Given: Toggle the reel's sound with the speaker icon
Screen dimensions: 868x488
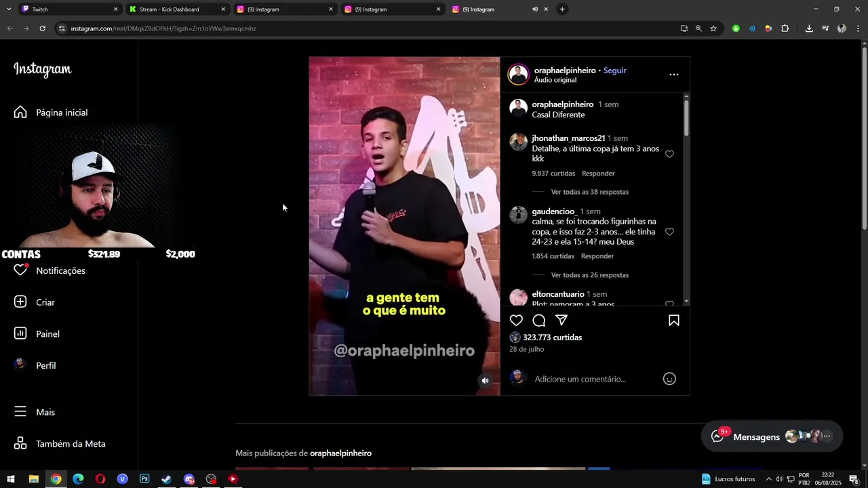Looking at the screenshot, I should click(485, 381).
